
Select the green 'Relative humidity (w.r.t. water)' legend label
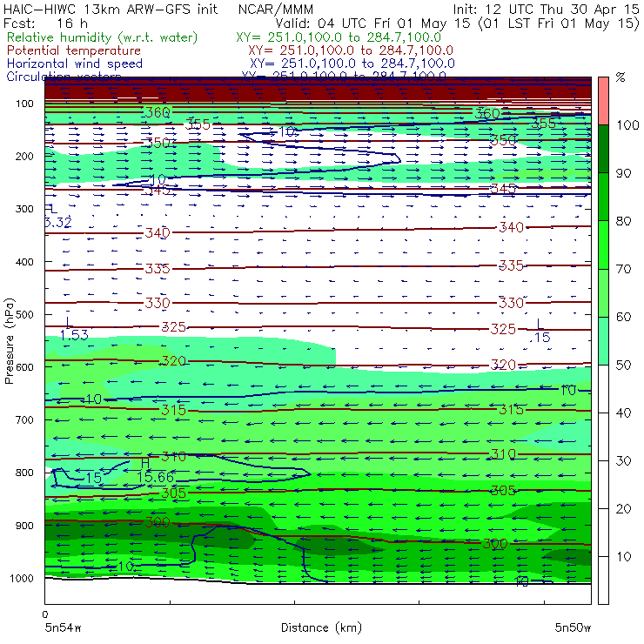[103, 37]
